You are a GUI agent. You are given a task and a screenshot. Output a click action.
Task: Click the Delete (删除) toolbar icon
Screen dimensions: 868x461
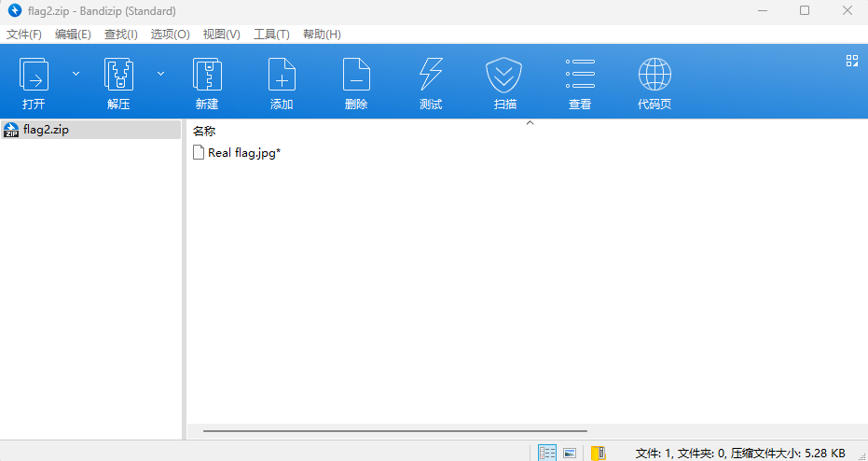pos(356,75)
